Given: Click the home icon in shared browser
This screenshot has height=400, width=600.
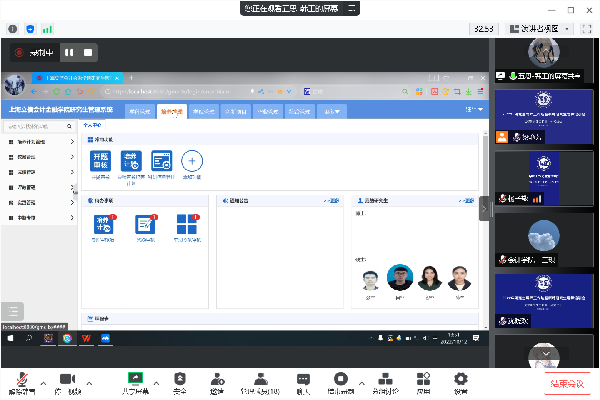Looking at the screenshot, I should point(68,91).
